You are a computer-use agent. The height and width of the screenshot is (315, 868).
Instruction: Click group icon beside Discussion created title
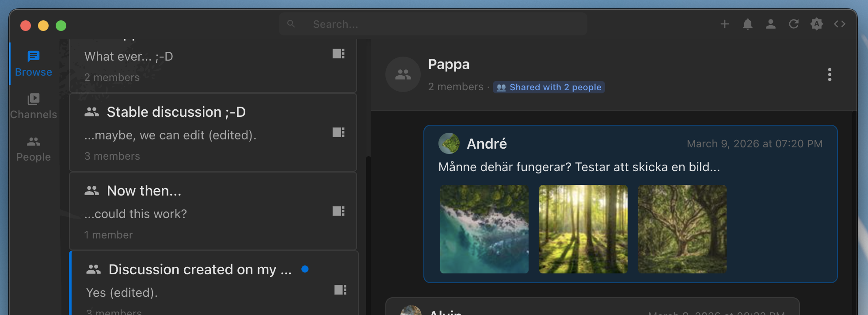(x=93, y=269)
